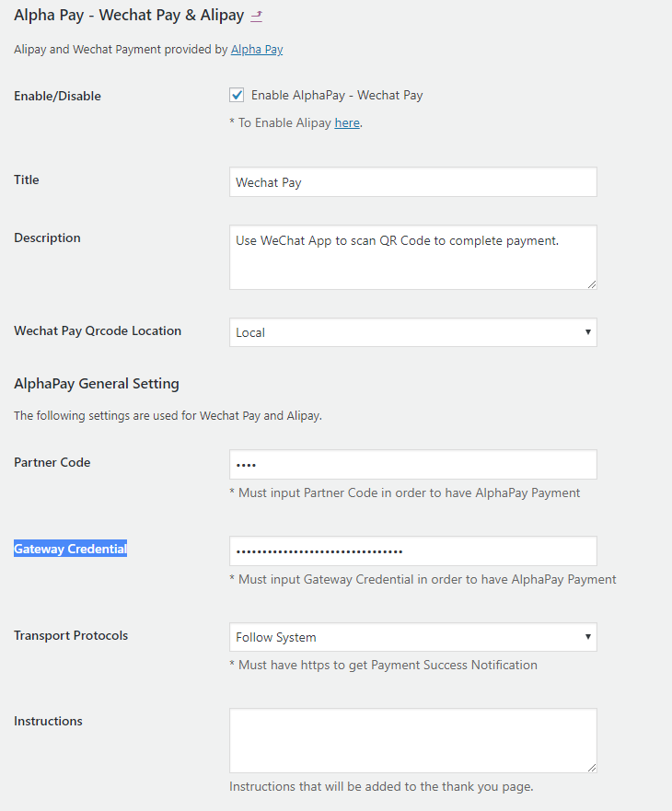The image size is (672, 811).
Task: Click the Title label
Action: pos(27,180)
